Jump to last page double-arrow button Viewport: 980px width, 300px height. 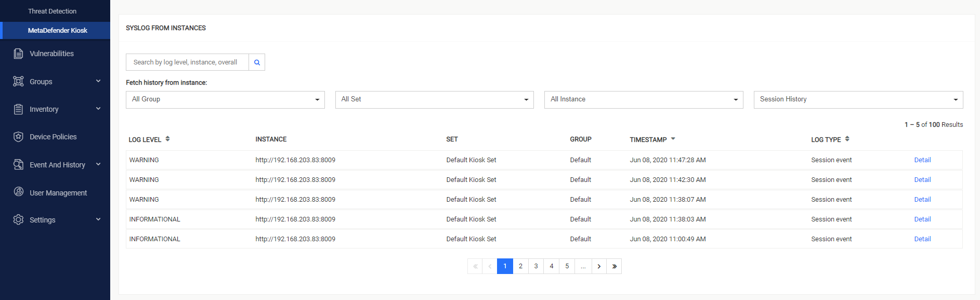click(x=614, y=266)
